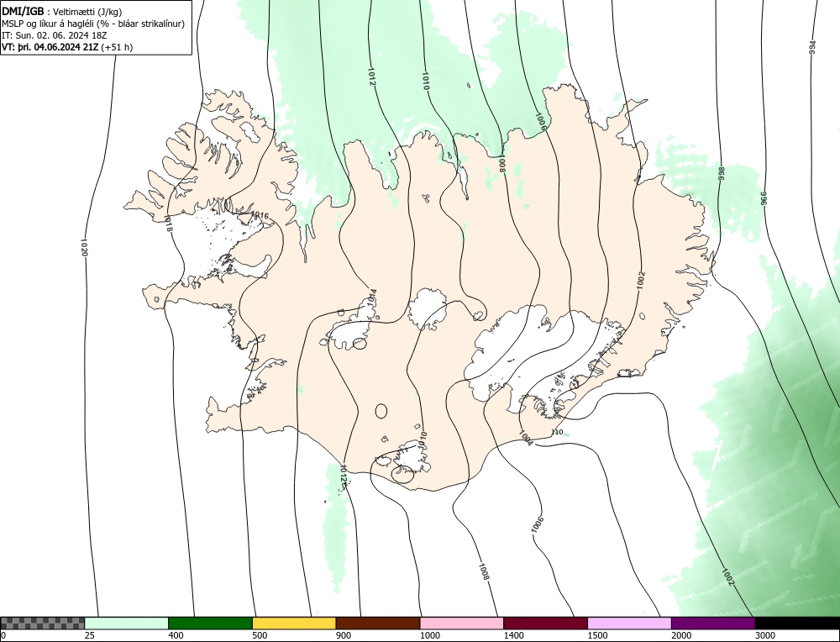This screenshot has height=642, width=840.
Task: Click the legend value 2000
Action: point(681,635)
